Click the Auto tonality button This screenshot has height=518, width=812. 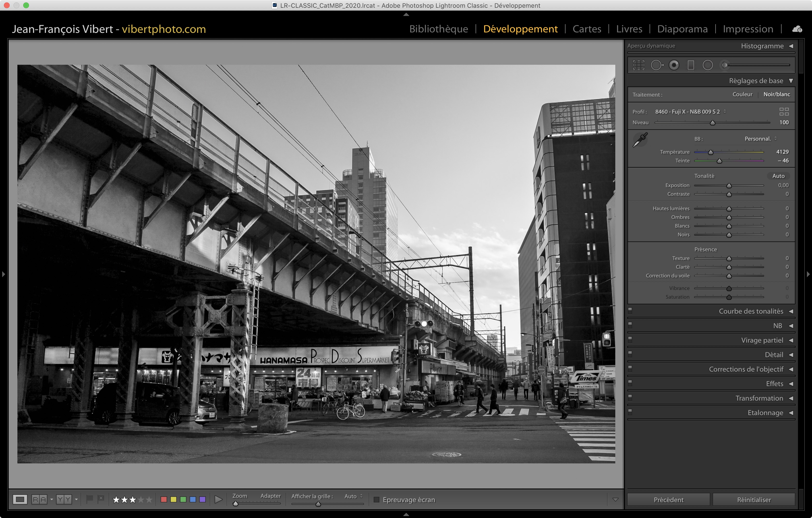tap(778, 176)
